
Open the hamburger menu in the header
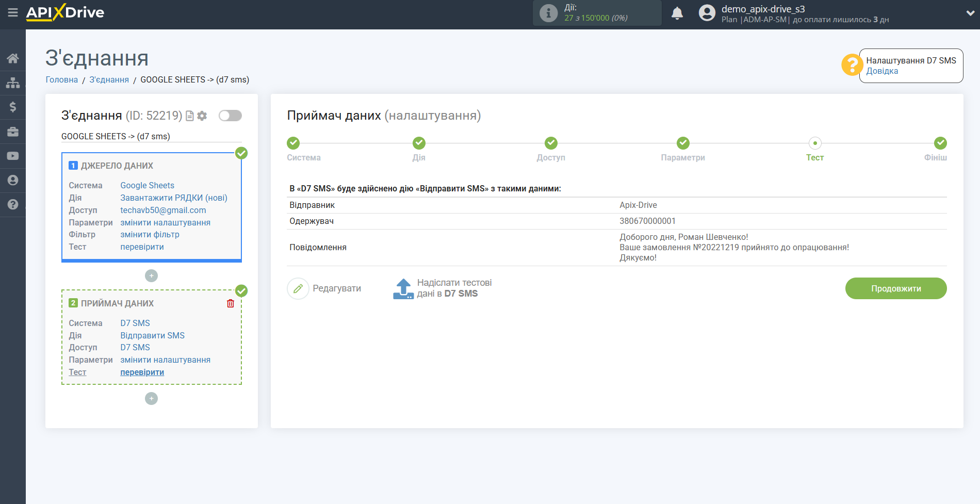pos(12,12)
